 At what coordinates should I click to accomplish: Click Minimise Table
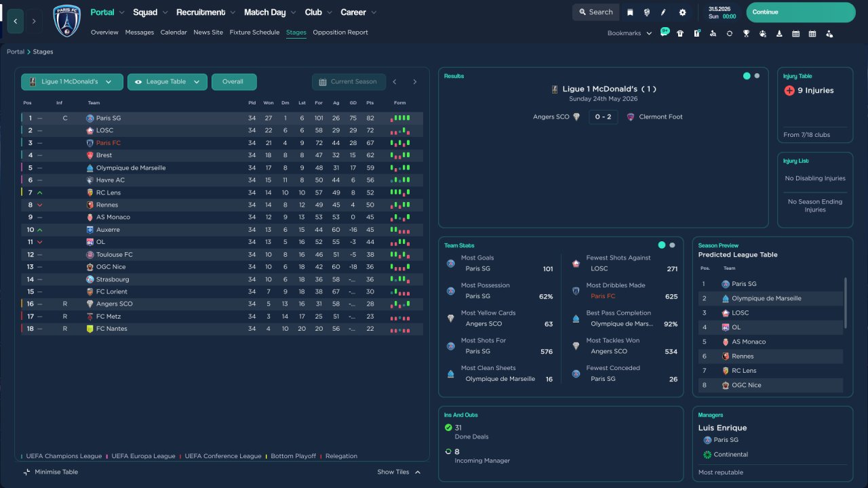[50, 472]
